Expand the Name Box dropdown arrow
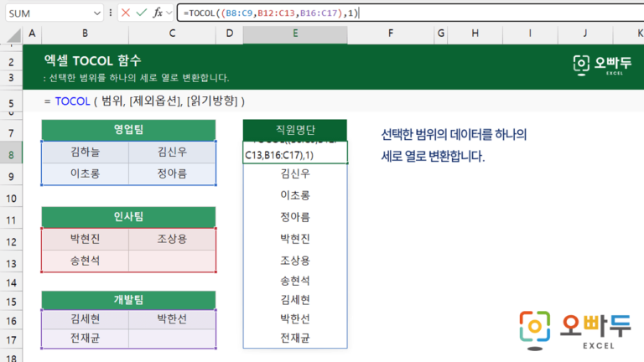The height and width of the screenshot is (362, 644). 97,13
